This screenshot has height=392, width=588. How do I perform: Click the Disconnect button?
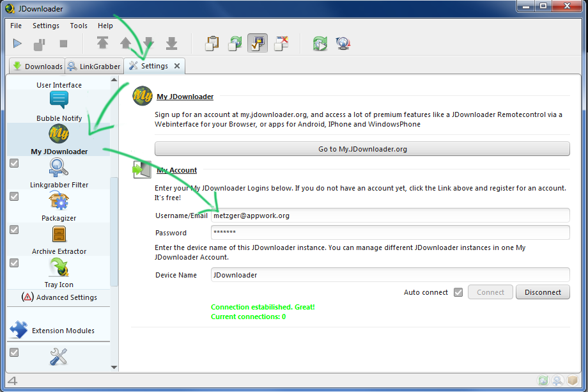tap(543, 292)
